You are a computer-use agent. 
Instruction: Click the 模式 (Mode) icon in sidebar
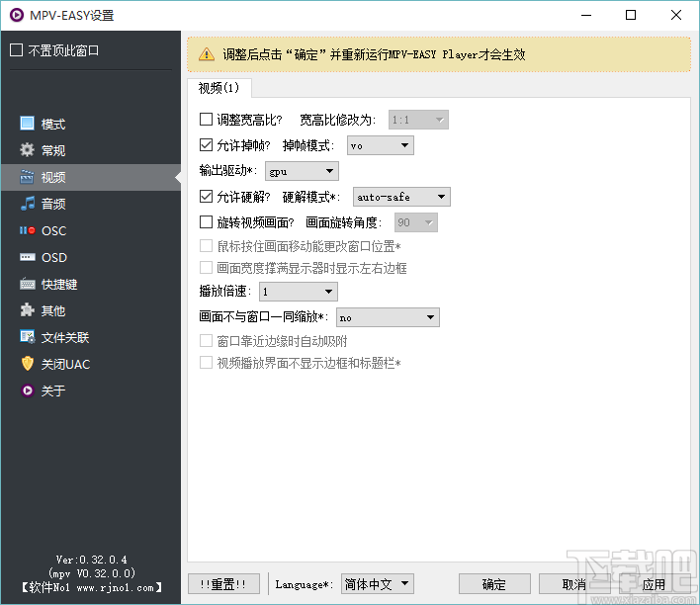(x=27, y=124)
